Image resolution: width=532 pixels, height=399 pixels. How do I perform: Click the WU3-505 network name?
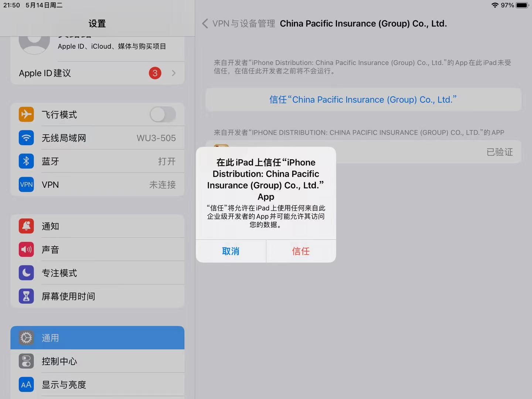(x=156, y=138)
